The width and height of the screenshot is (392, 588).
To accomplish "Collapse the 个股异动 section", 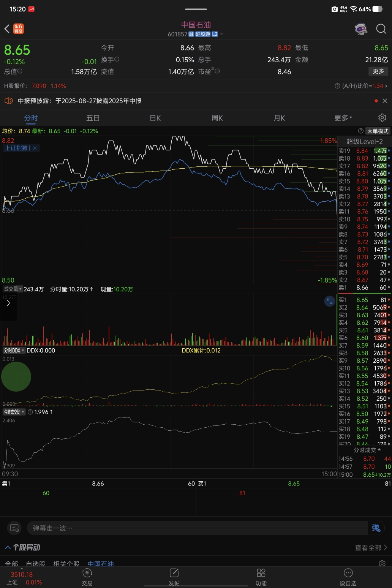I will 8,547.
